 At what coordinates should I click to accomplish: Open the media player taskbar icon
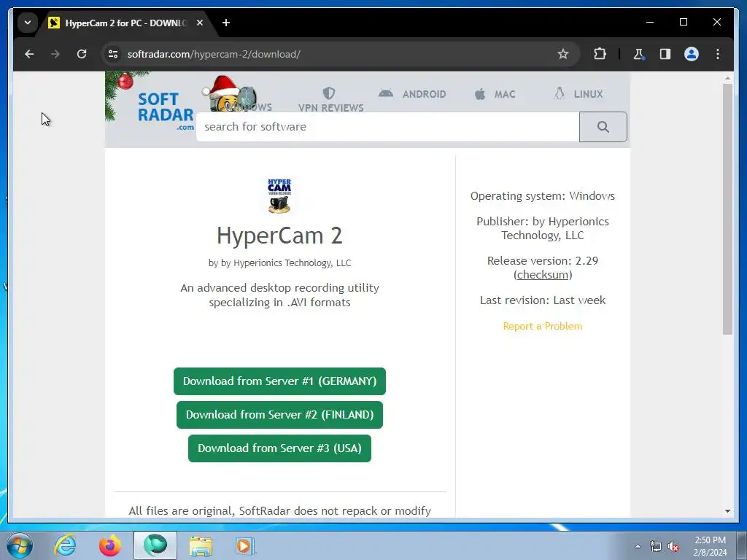(245, 545)
